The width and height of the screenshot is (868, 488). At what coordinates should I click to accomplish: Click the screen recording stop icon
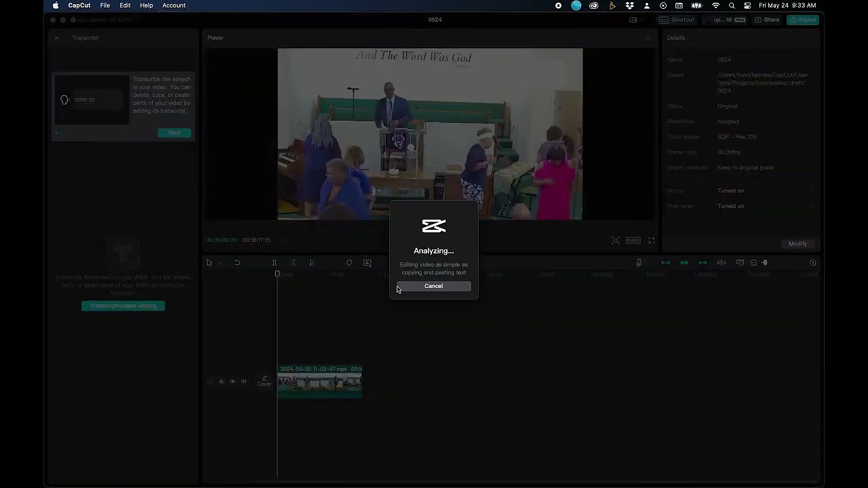click(x=558, y=5)
